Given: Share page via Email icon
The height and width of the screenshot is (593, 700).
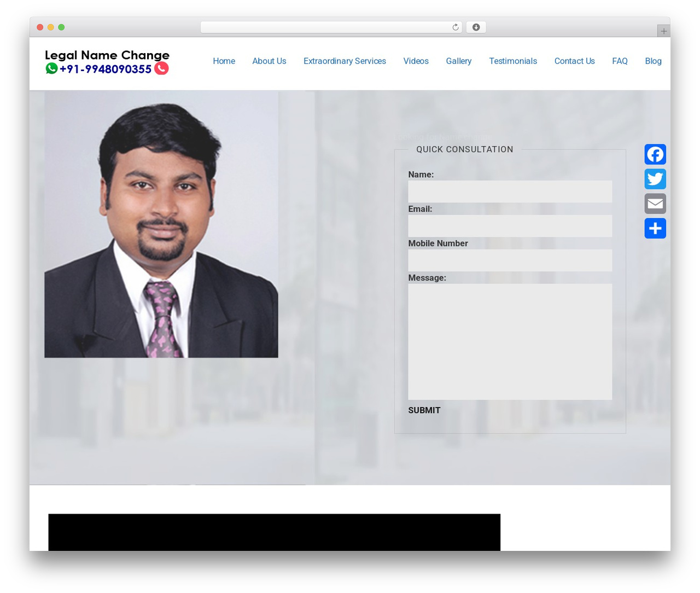Looking at the screenshot, I should [x=655, y=204].
